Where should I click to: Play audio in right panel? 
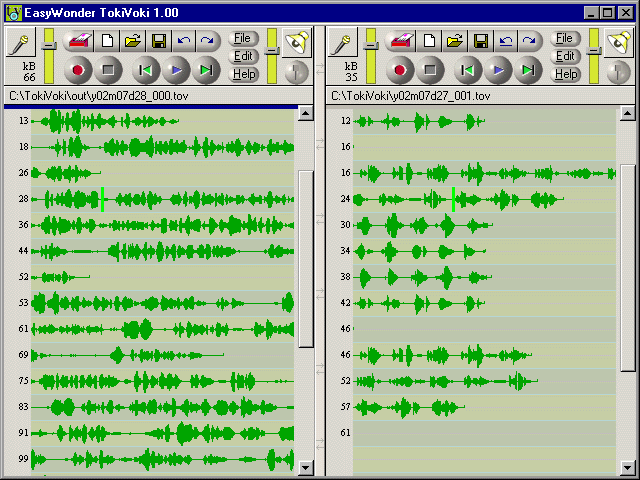pos(498,70)
